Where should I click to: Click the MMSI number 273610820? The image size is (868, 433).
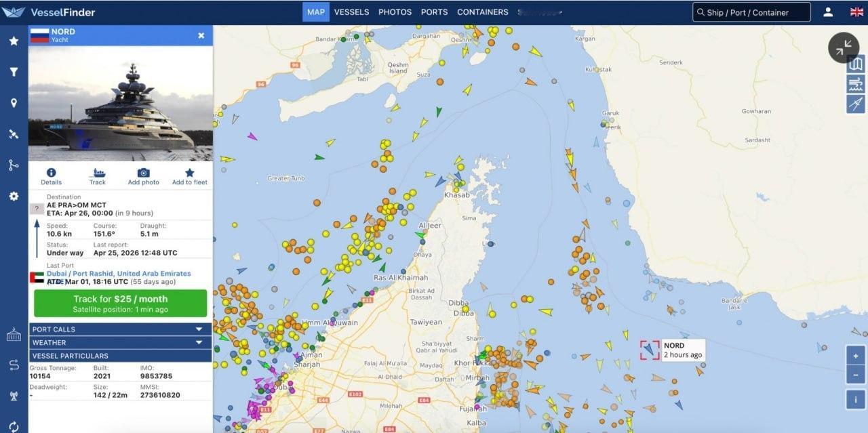coord(160,395)
